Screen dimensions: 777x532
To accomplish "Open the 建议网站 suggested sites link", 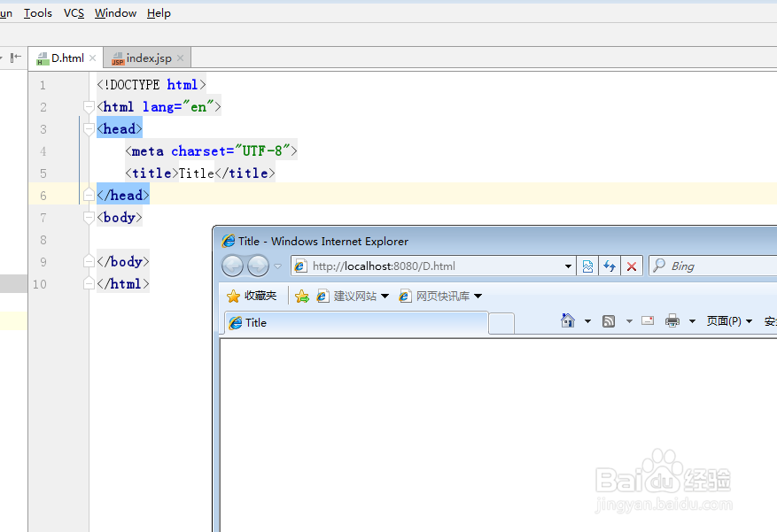I will (347, 296).
